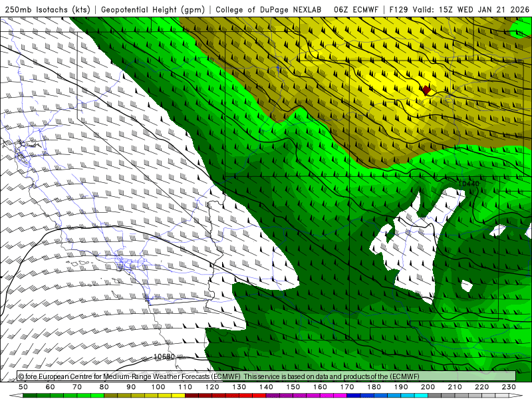Click the "250mb Isotachs (kts)" title text
The image size is (532, 399).
[47, 10]
